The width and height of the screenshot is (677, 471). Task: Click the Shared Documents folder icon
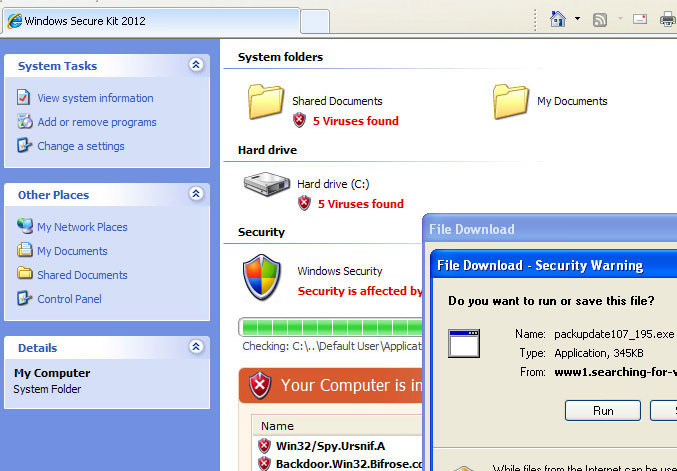(266, 101)
